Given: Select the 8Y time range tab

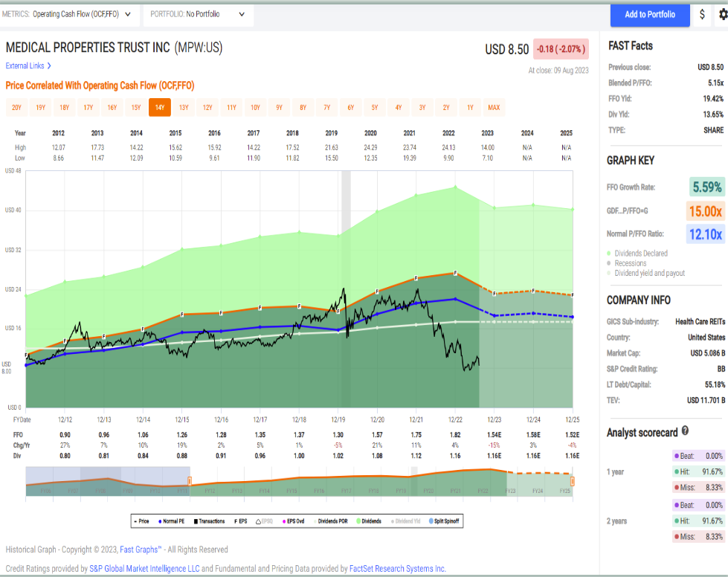Looking at the screenshot, I should coord(303,107).
